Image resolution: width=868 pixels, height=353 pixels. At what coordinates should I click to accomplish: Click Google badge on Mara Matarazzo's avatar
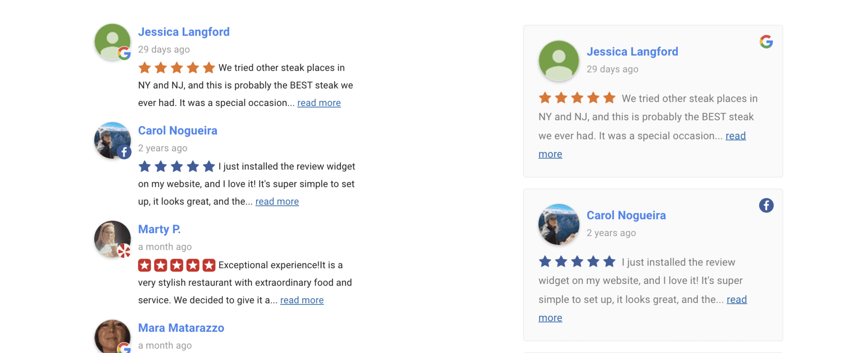pos(124,348)
